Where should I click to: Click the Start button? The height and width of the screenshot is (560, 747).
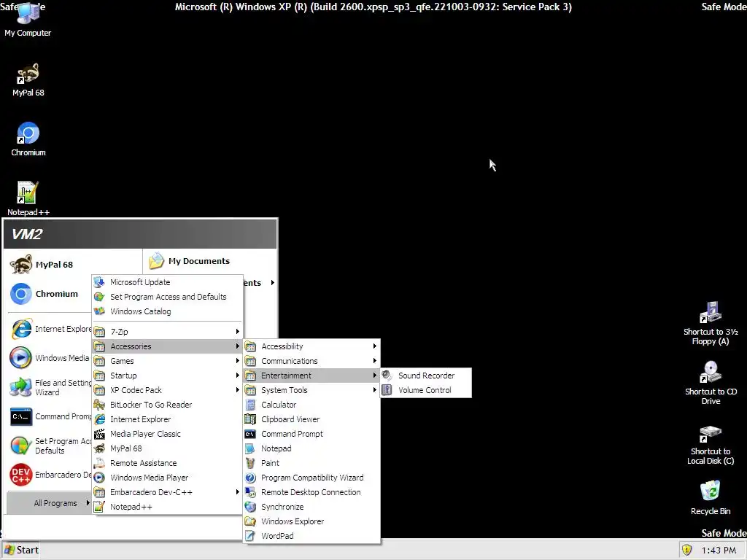point(20,550)
